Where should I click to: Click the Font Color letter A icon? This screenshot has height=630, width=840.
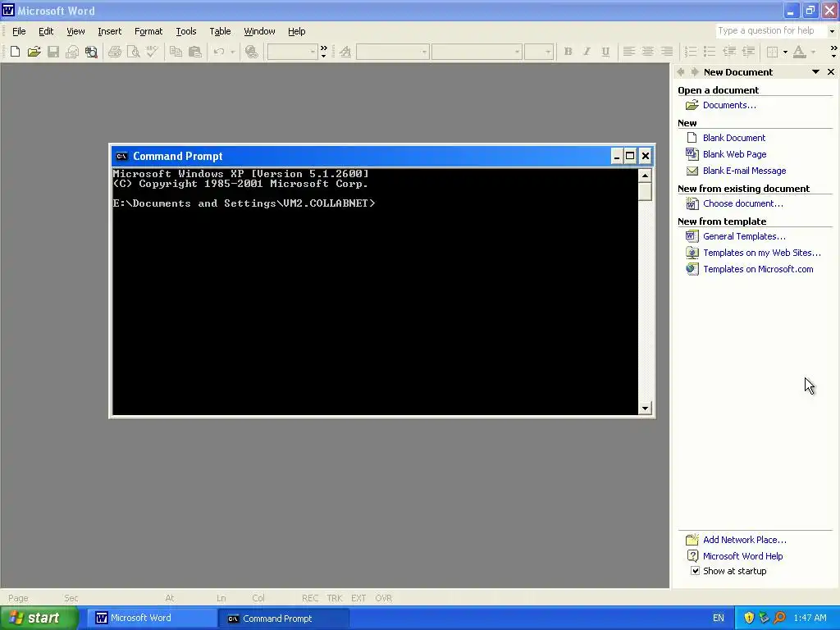[799, 52]
